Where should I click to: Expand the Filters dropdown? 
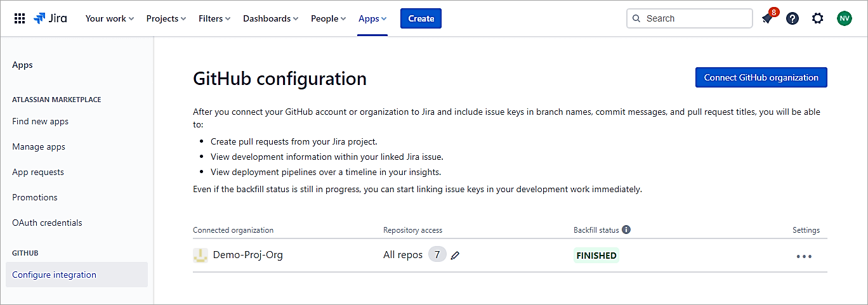pyautogui.click(x=214, y=18)
